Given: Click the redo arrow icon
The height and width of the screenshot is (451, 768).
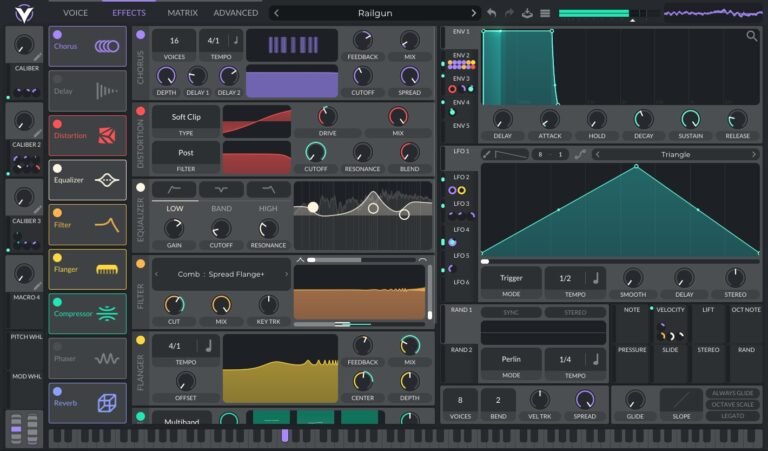Looking at the screenshot, I should 509,13.
